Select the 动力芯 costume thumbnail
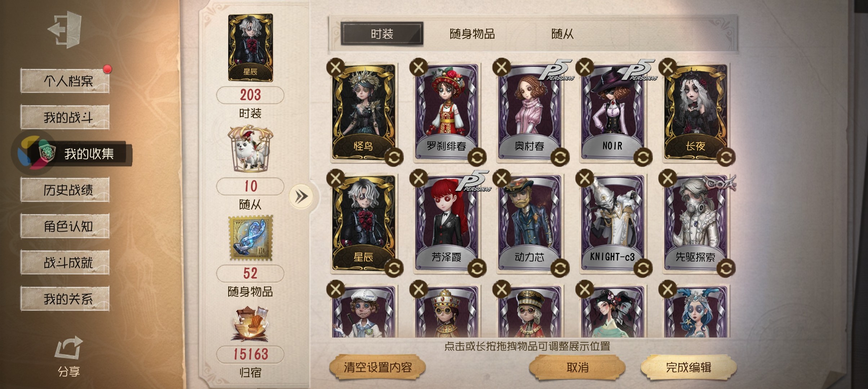The height and width of the screenshot is (389, 868). (530, 222)
